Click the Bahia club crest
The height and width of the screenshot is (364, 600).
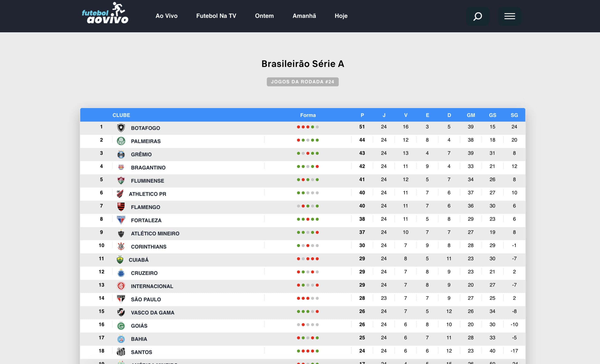pos(121,339)
